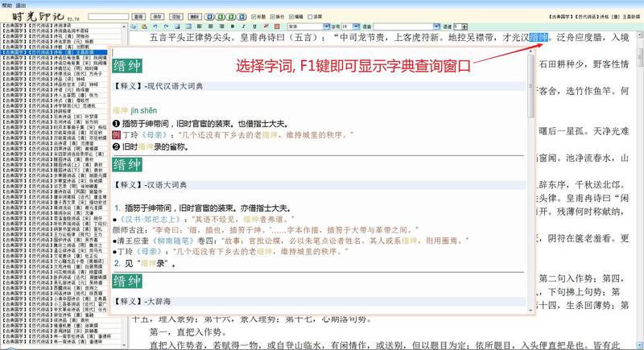Click the font color brush icon

coord(266,27)
